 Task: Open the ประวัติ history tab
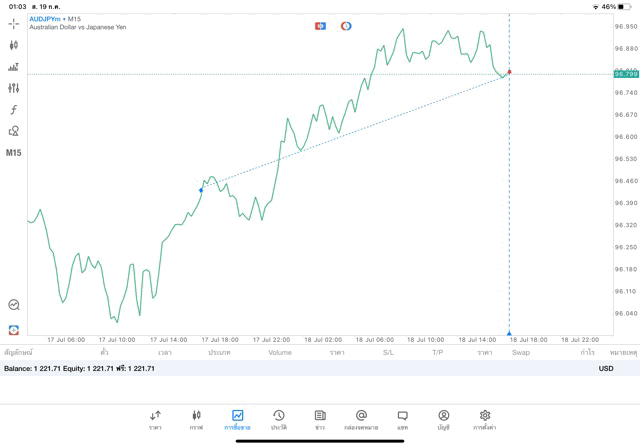[278, 419]
